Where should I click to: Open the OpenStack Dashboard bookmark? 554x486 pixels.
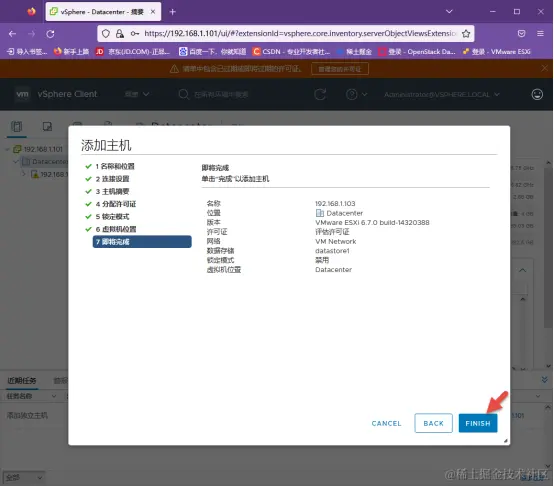[417, 52]
